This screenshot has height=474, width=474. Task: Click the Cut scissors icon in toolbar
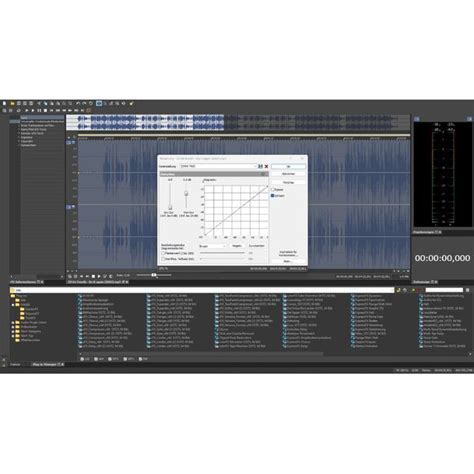point(39,104)
